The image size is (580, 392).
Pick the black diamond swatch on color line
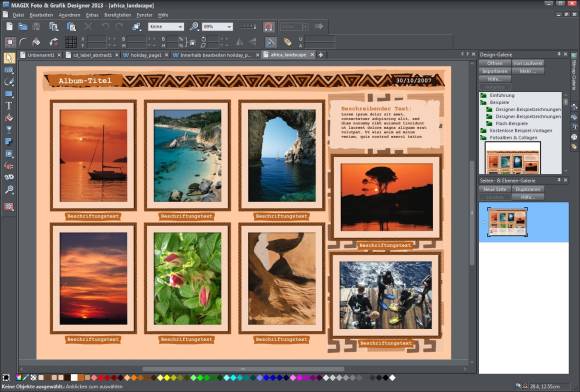pos(386,378)
